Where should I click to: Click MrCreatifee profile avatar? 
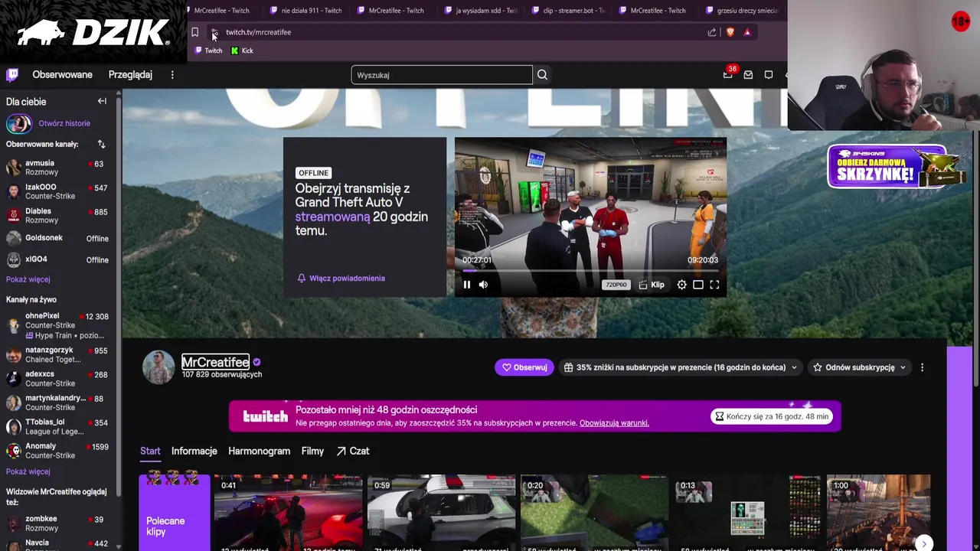click(158, 367)
